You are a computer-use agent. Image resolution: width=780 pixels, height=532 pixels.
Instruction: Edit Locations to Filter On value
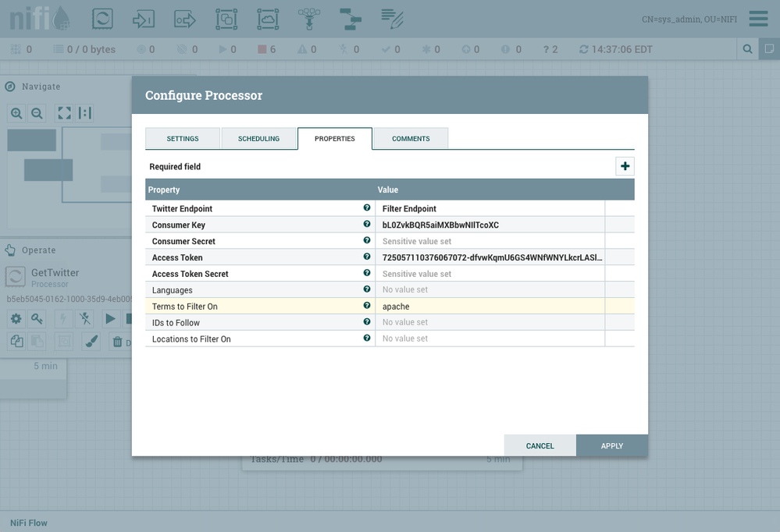[490, 339]
